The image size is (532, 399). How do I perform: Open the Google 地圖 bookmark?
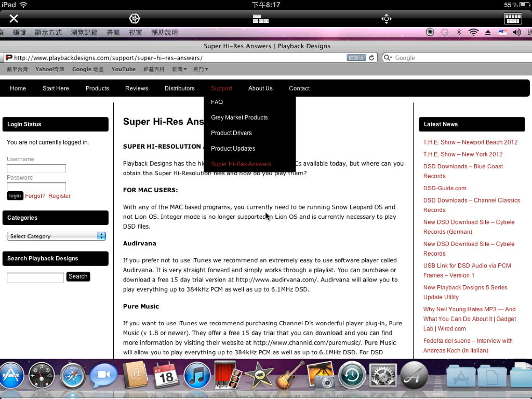pyautogui.click(x=87, y=69)
